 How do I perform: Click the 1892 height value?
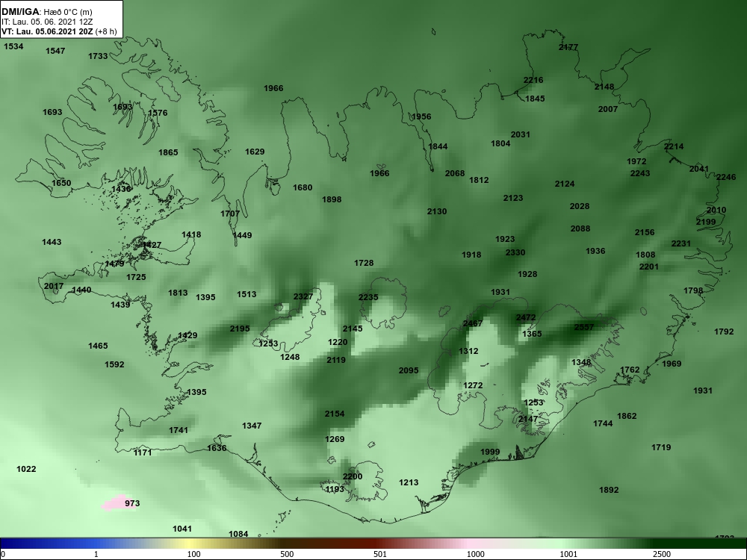(609, 490)
